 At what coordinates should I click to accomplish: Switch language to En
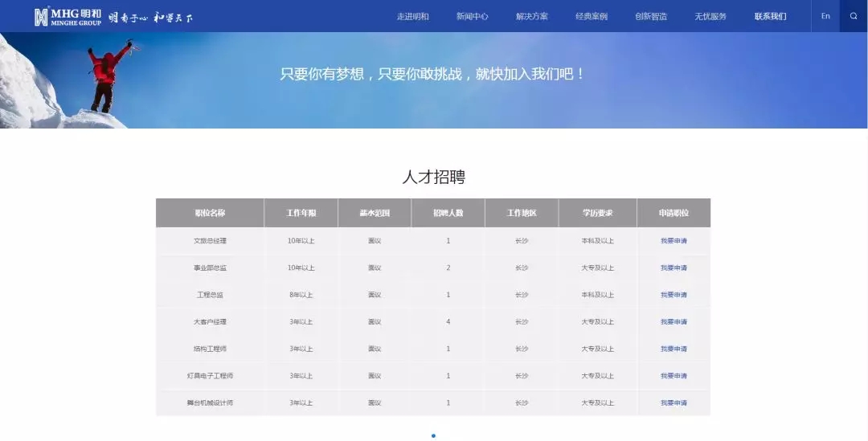click(x=825, y=16)
